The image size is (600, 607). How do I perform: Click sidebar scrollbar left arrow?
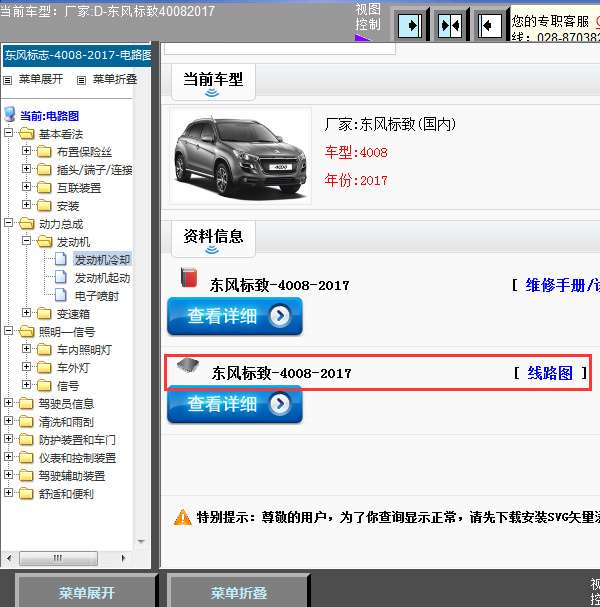click(9, 558)
